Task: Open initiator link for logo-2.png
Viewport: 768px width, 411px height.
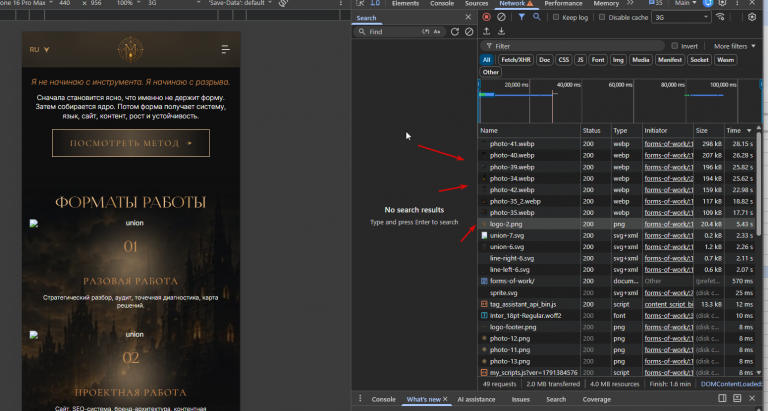Action: pos(669,224)
